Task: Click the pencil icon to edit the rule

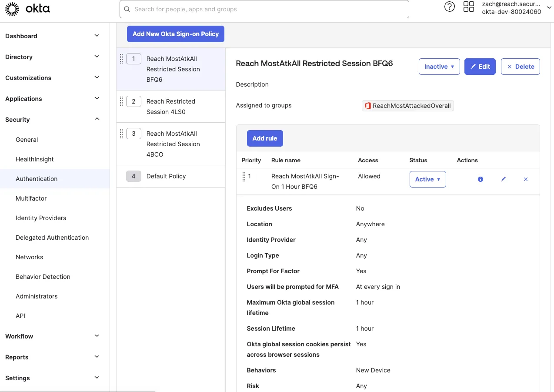Action: pos(503,179)
